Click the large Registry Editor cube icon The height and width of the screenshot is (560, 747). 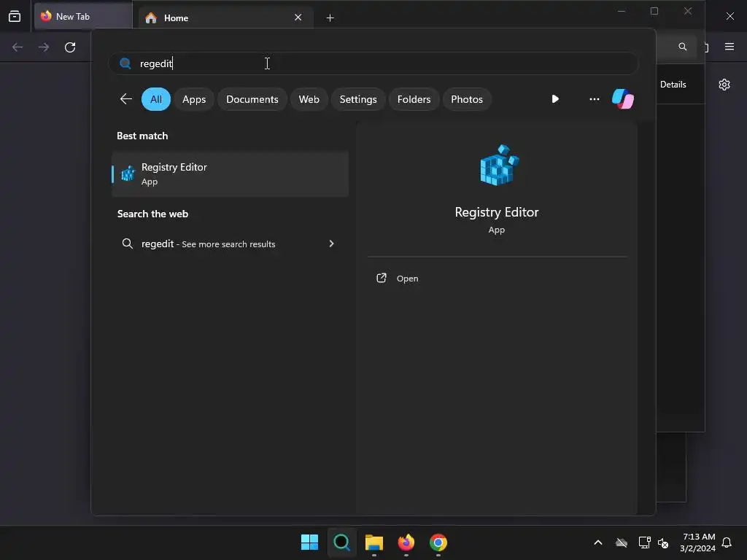[x=499, y=165]
